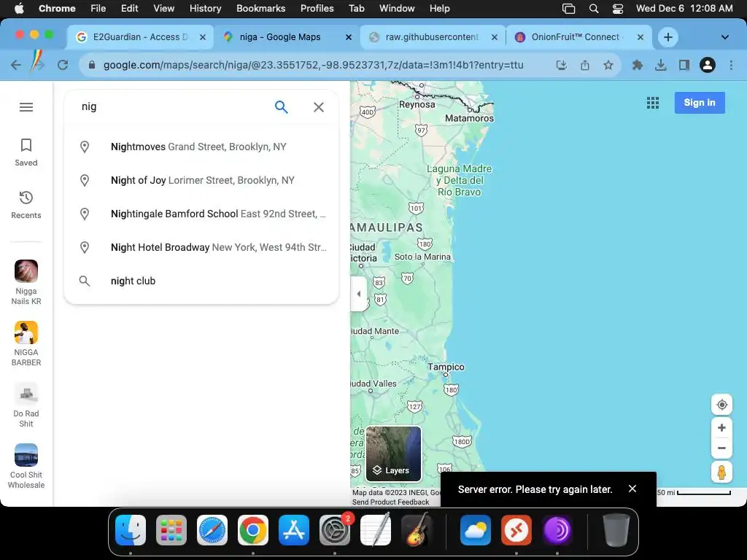Open Chrome three-dot menu
Image resolution: width=747 pixels, height=560 pixels.
pos(731,65)
